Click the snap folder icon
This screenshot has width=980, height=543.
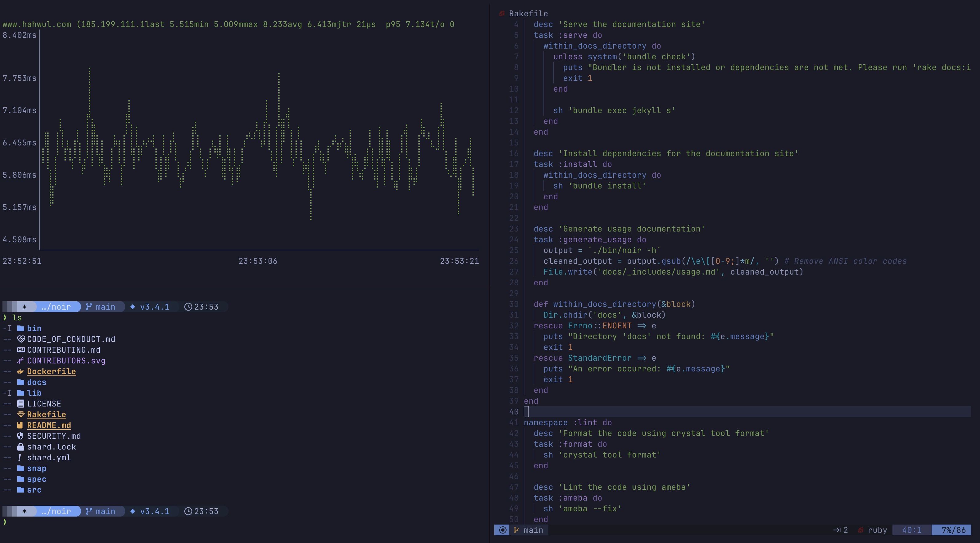tap(21, 468)
